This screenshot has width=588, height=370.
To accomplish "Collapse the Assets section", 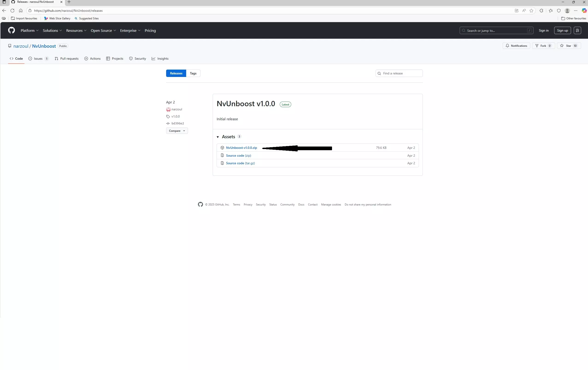I will coord(218,137).
